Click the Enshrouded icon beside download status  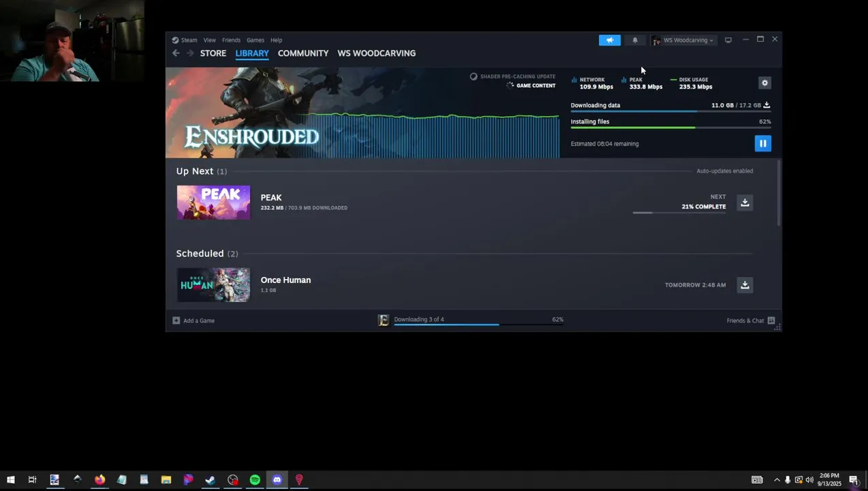(384, 321)
